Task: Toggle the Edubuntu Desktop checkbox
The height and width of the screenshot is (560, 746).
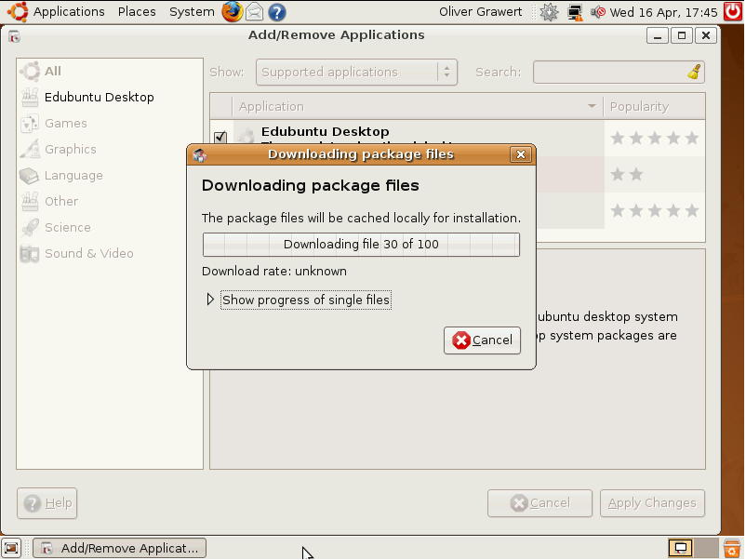Action: coord(220,137)
